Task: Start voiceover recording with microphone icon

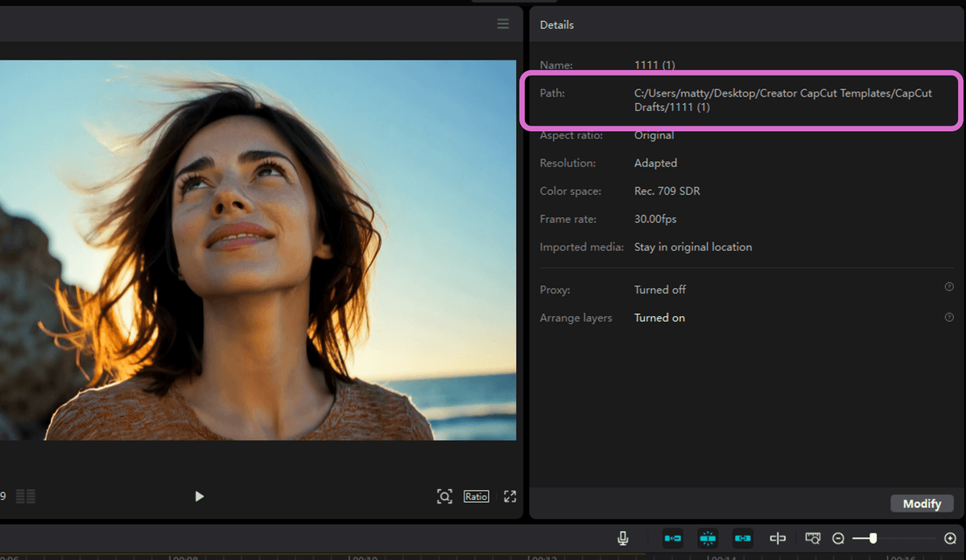Action: point(623,538)
